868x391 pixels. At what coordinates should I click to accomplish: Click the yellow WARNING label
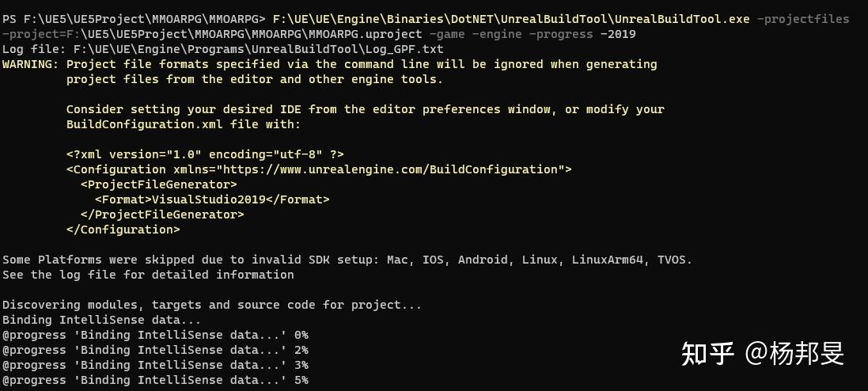(x=30, y=64)
